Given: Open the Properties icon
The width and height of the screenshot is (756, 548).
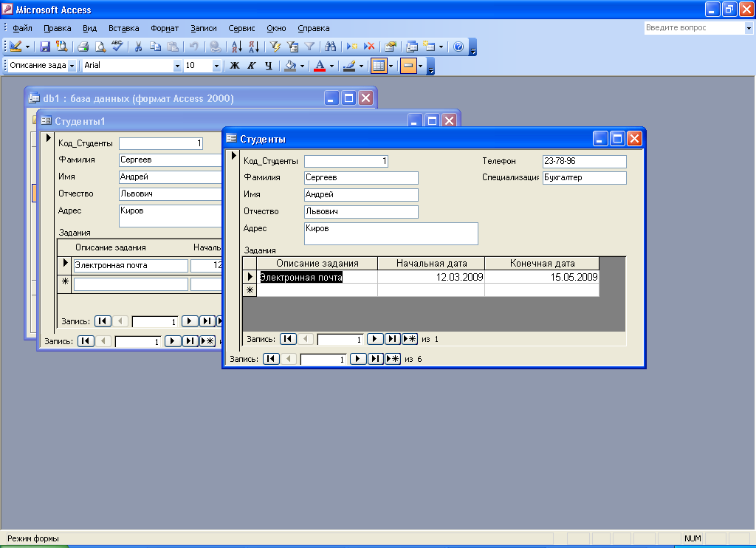Looking at the screenshot, I should click(391, 47).
